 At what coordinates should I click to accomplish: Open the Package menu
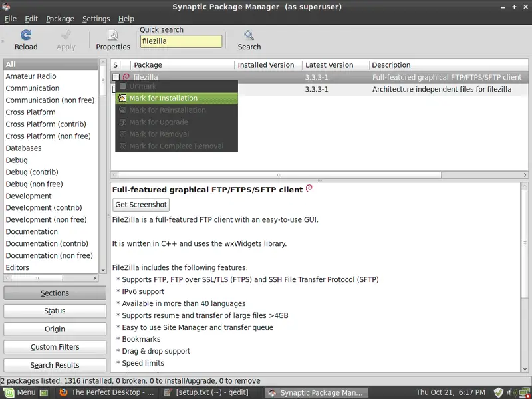[x=60, y=19]
